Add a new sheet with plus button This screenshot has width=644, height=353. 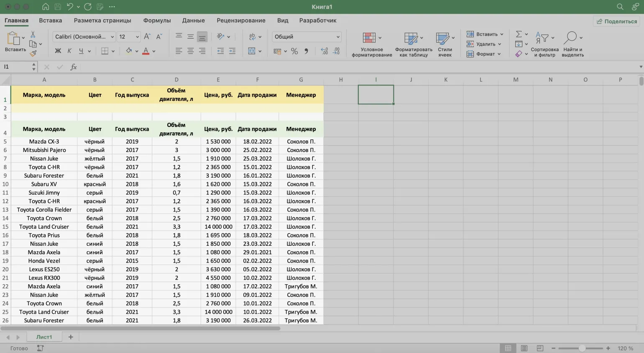pos(71,337)
